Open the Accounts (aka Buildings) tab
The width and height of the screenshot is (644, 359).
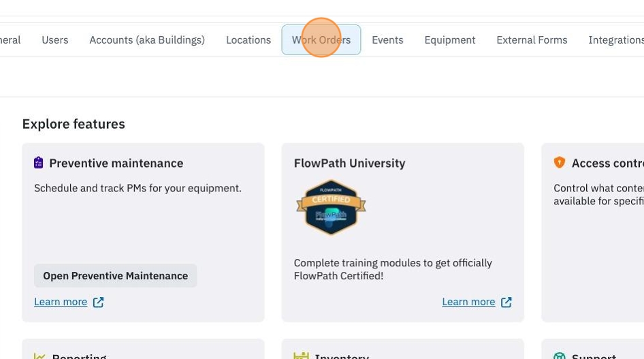147,40
